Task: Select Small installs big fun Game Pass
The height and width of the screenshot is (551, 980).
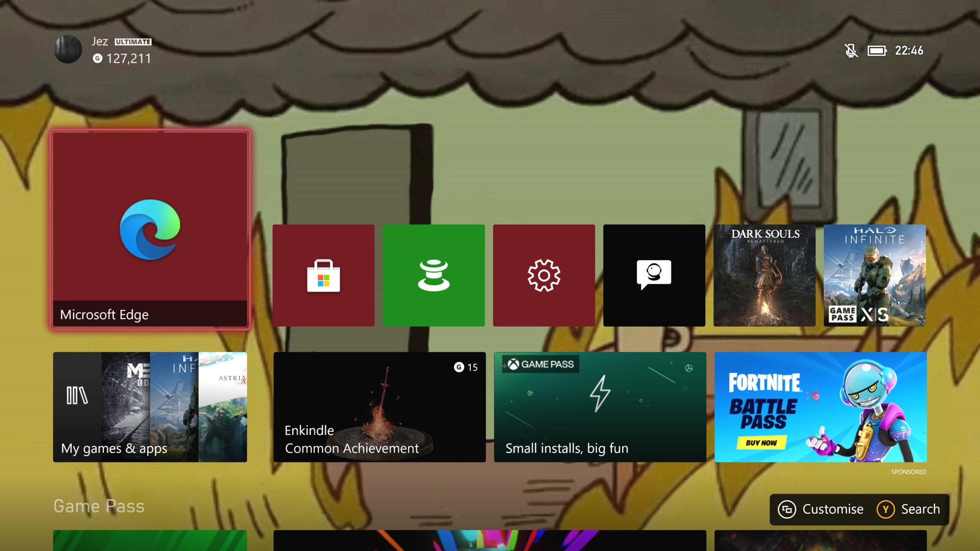Action: pyautogui.click(x=601, y=407)
